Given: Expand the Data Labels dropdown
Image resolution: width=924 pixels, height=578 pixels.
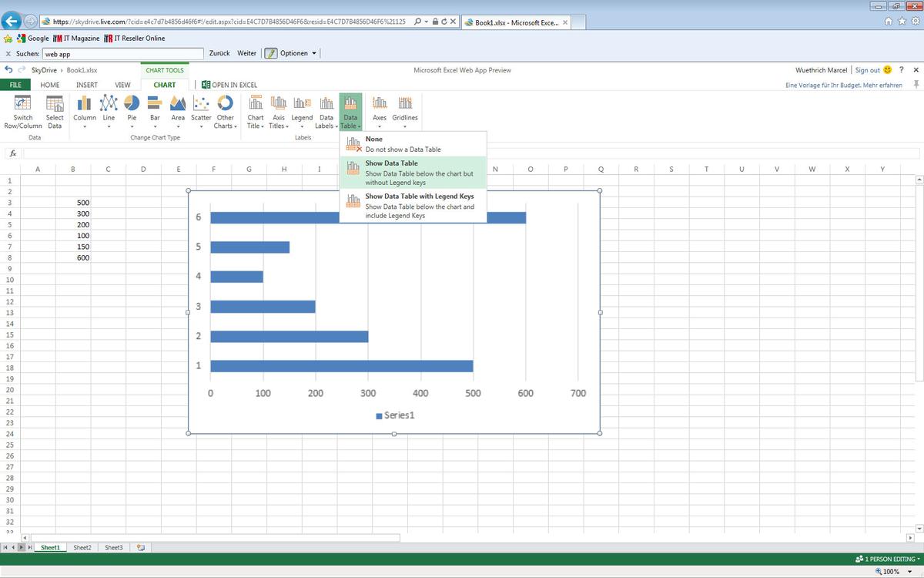Looking at the screenshot, I should 326,112.
